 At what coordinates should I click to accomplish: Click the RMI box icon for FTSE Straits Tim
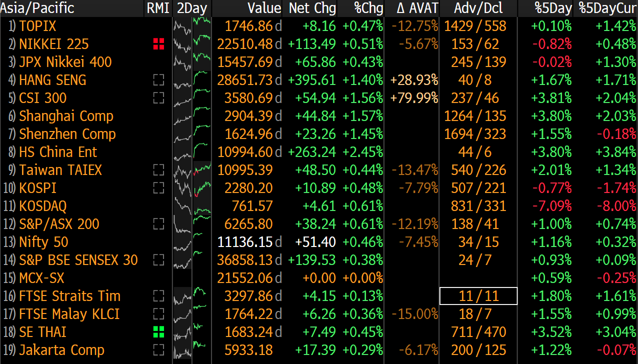coord(158,296)
